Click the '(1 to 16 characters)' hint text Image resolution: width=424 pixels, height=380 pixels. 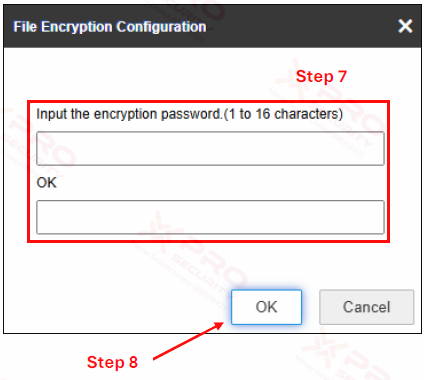[x=283, y=114]
